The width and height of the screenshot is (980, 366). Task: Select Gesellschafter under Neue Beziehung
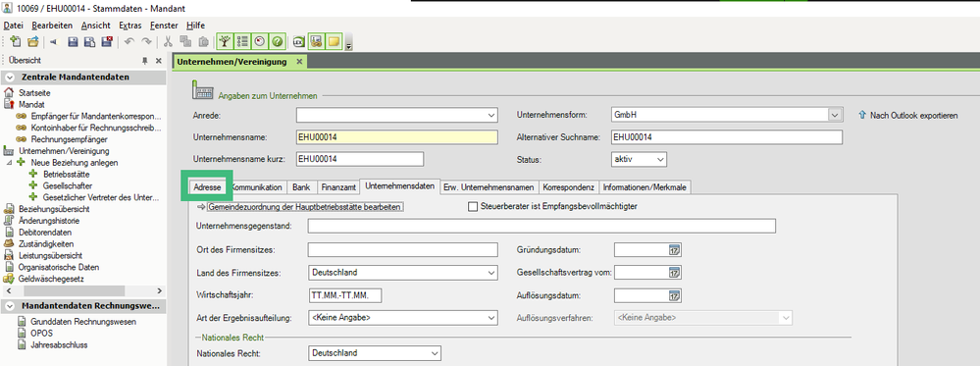pos(68,185)
